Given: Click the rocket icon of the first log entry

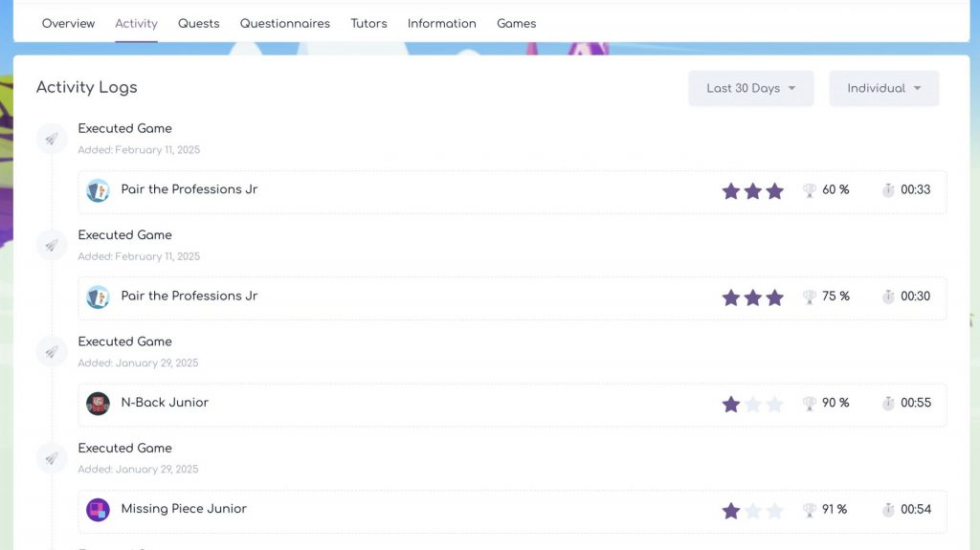Looking at the screenshot, I should [52, 139].
